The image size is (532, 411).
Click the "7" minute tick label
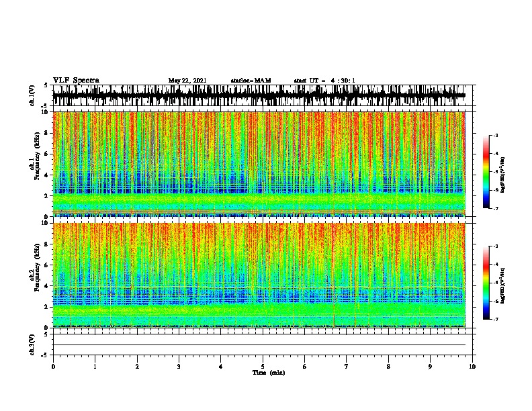pyautogui.click(x=347, y=366)
